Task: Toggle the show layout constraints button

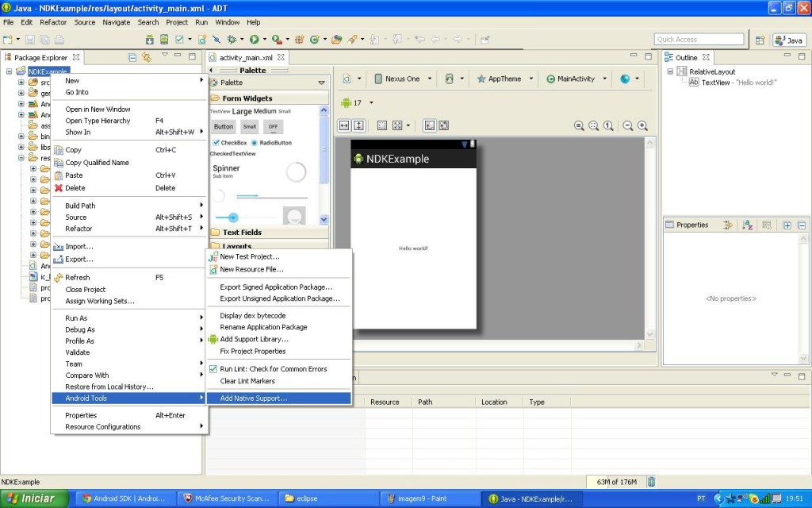Action: click(444, 125)
